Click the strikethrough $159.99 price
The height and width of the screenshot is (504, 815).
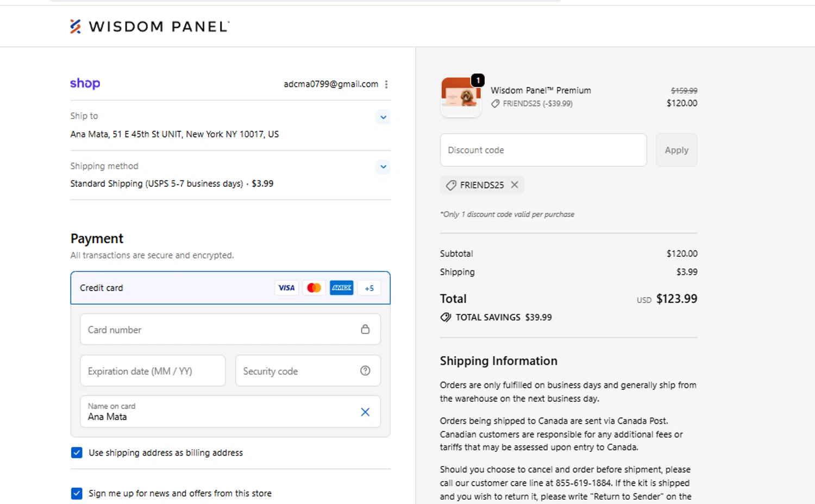[x=684, y=91]
